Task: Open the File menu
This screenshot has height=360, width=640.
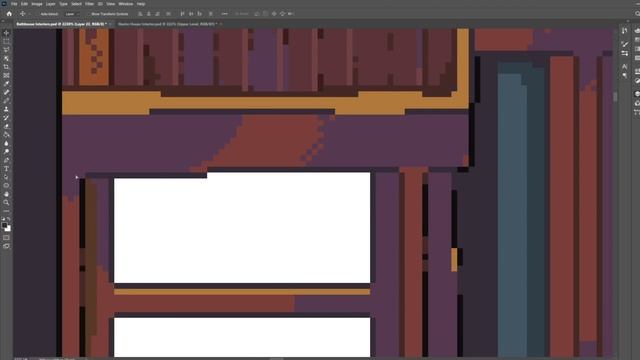Action: point(14,4)
